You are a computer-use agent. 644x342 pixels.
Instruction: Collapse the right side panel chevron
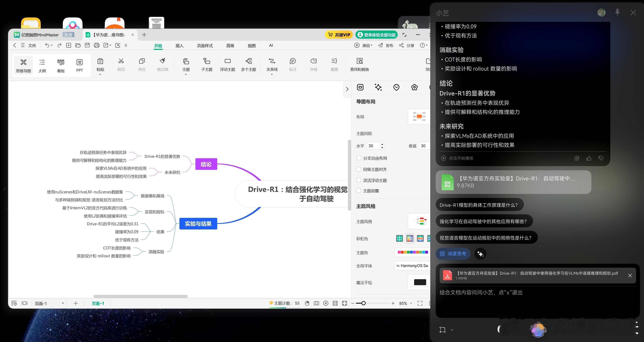(347, 89)
